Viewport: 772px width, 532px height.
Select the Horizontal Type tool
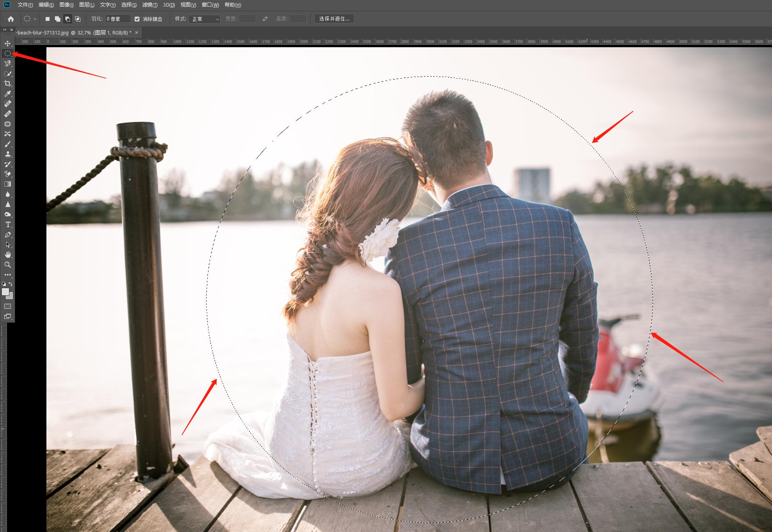coord(7,224)
